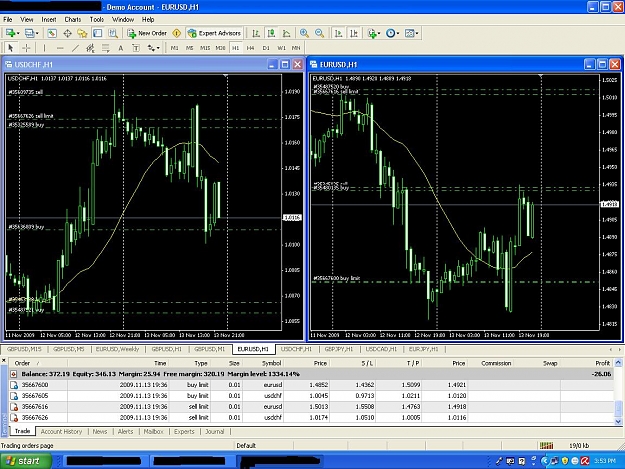Click the taskbar clock 3:53 PM

605,461
